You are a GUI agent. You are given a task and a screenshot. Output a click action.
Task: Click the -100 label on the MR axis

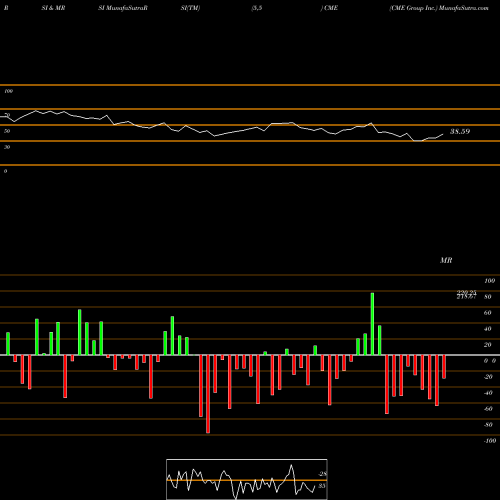tap(490, 441)
